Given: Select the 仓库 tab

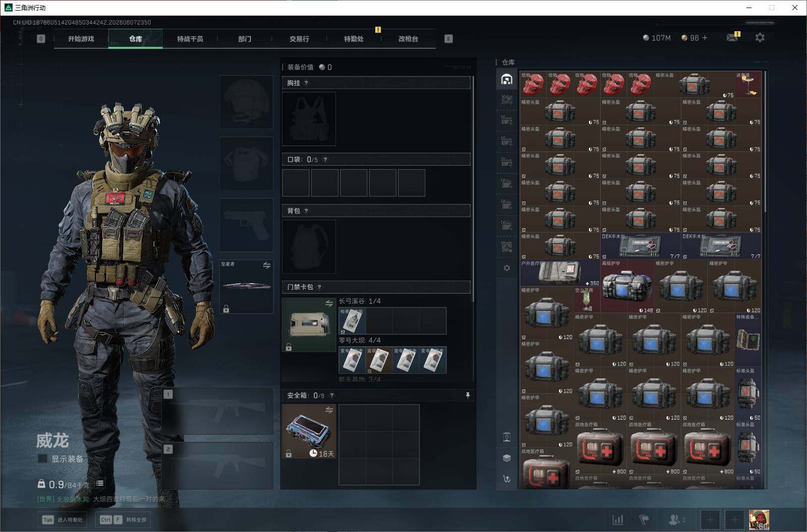Looking at the screenshot, I should 136,39.
